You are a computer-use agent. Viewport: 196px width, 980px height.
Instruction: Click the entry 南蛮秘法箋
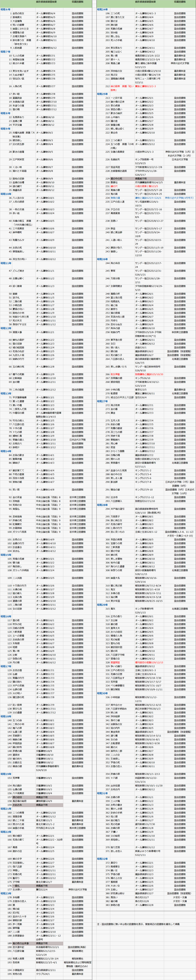click(x=18, y=59)
